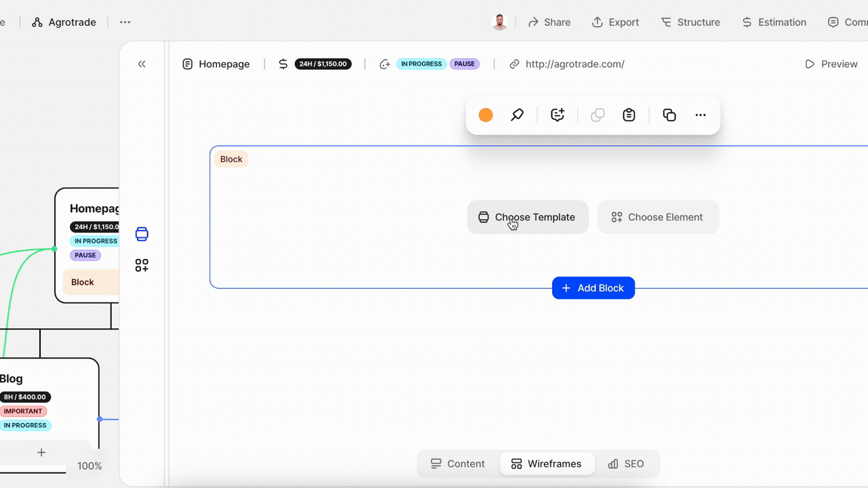Screen dimensions: 868x488
Task: Switch to the Wireframes tab
Action: (x=547, y=464)
